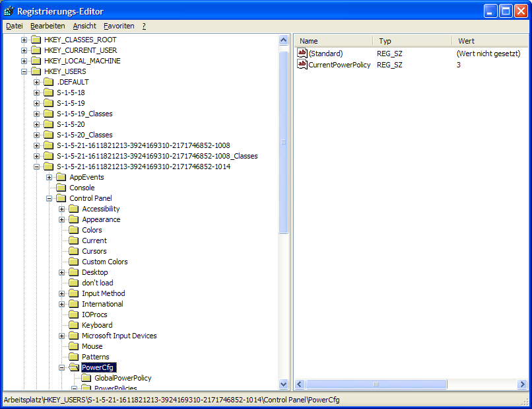Expand HKEY_CURRENT_USER node
The height and width of the screenshot is (409, 532).
tap(24, 51)
